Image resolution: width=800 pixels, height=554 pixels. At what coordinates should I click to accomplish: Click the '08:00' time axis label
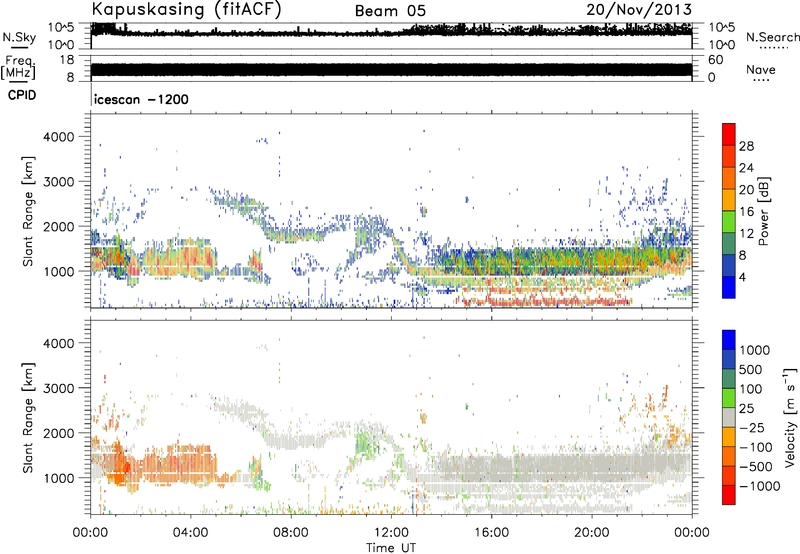tap(291, 533)
